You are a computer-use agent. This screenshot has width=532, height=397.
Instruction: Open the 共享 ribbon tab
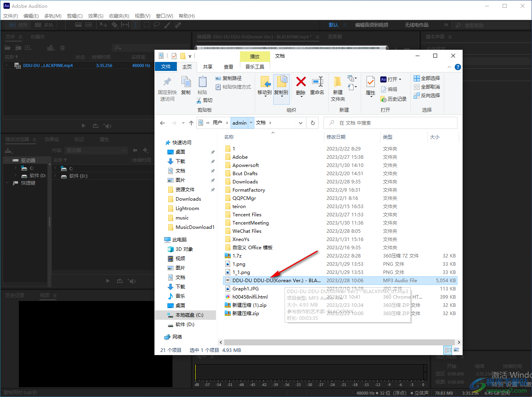(208, 67)
